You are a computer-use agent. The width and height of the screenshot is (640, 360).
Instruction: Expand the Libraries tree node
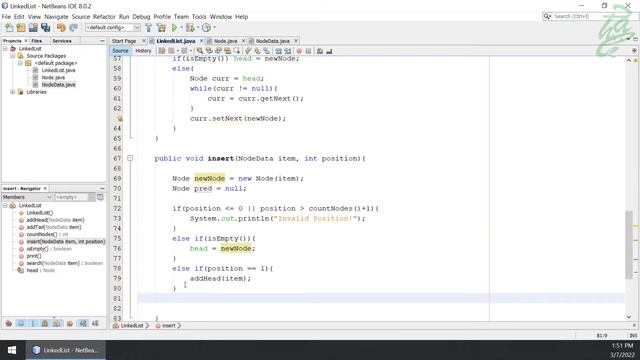pos(13,92)
